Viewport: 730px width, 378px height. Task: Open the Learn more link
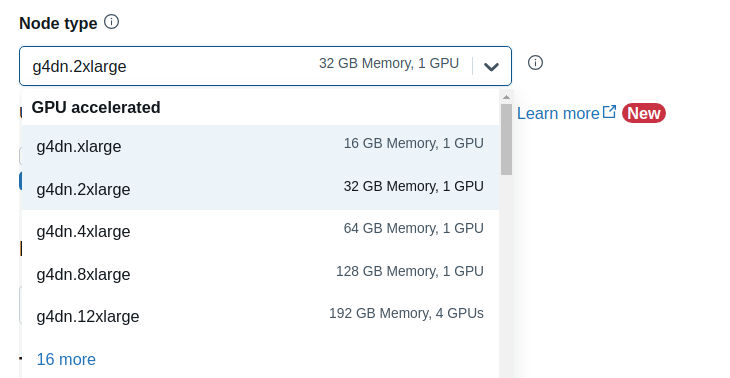558,114
